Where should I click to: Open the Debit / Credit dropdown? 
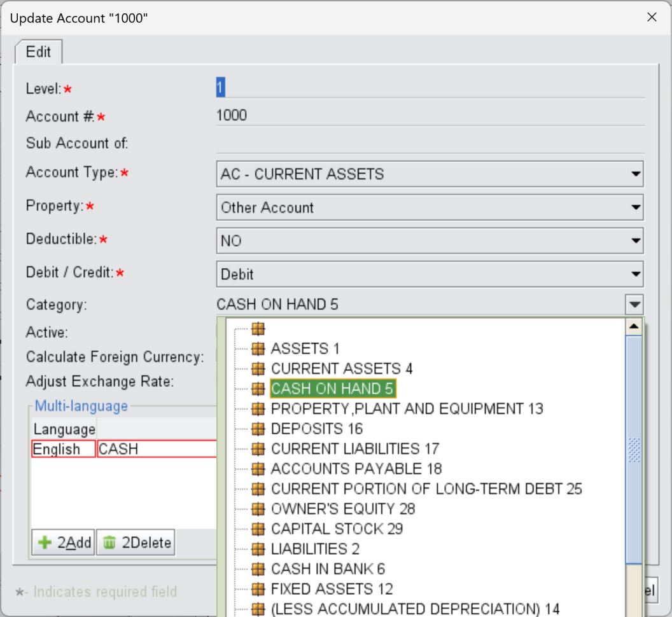coord(430,275)
